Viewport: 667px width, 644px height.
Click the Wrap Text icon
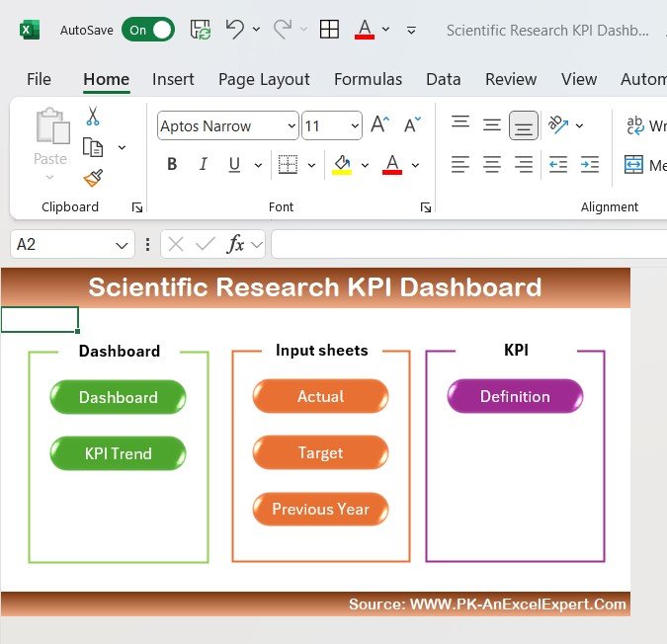tap(635, 125)
